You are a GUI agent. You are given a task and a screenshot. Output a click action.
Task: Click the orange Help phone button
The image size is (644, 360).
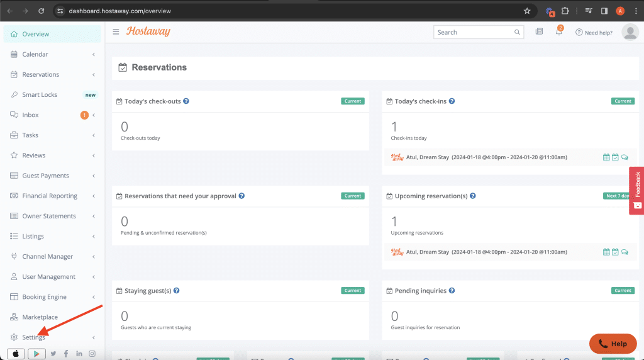(613, 344)
